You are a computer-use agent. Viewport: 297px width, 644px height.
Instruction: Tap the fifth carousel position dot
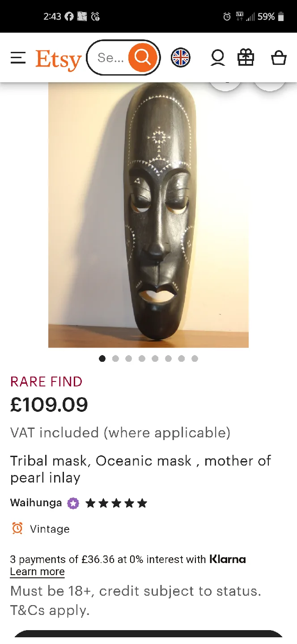pos(155,358)
